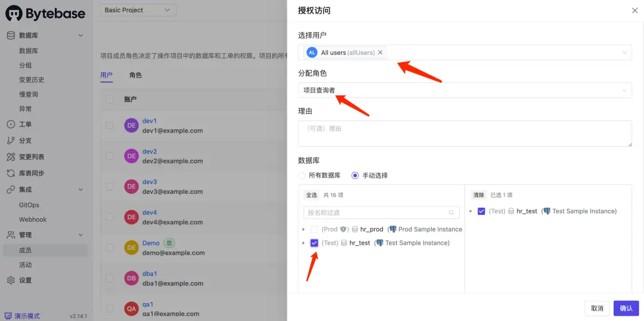
Task: Select the 手动选择 radio option
Action: click(x=355, y=175)
